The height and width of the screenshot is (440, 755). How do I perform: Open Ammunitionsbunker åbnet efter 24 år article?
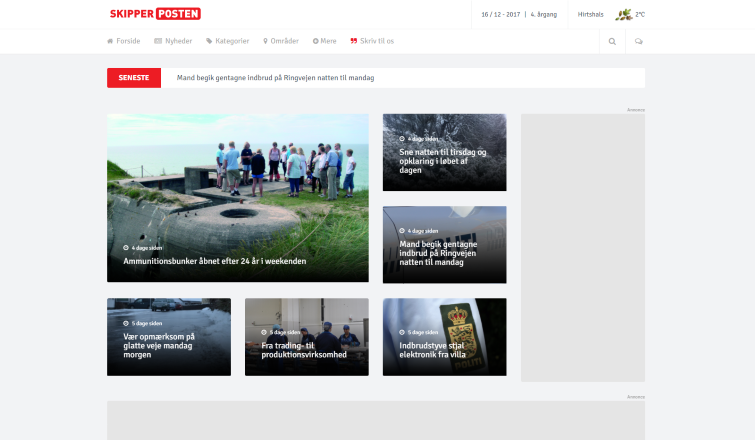(x=215, y=261)
